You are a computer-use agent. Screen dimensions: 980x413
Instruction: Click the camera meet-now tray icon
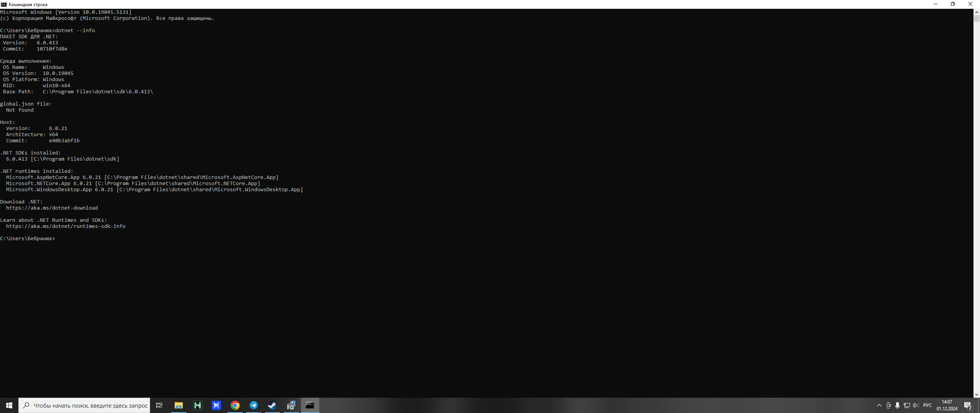[x=888, y=405]
